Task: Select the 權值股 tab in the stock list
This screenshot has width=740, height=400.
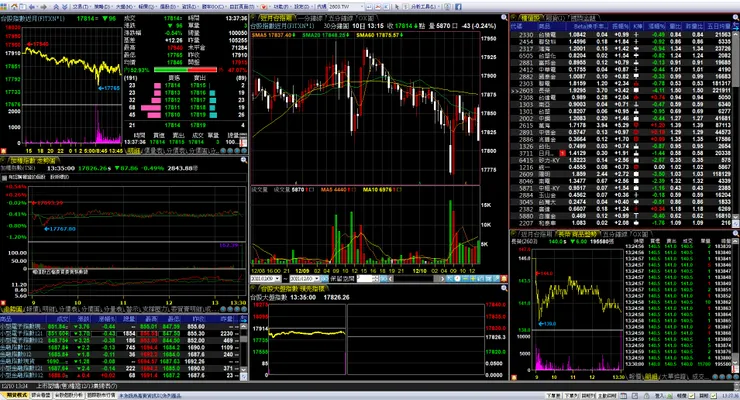Action: coord(530,18)
